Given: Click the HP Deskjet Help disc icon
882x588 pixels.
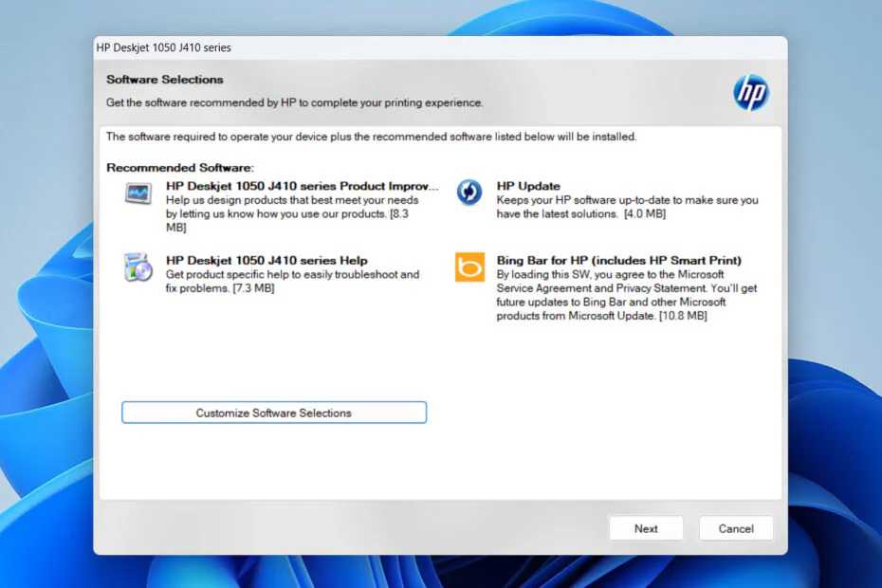Looking at the screenshot, I should click(138, 266).
